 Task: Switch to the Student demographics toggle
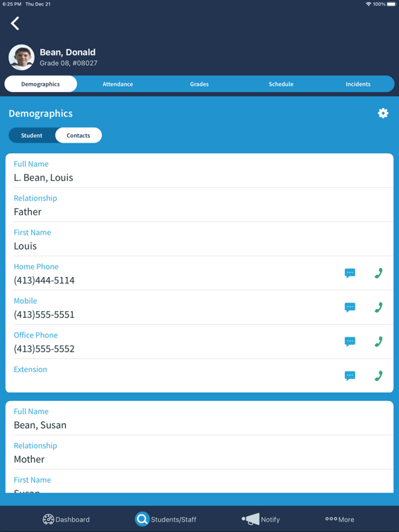[x=32, y=135]
